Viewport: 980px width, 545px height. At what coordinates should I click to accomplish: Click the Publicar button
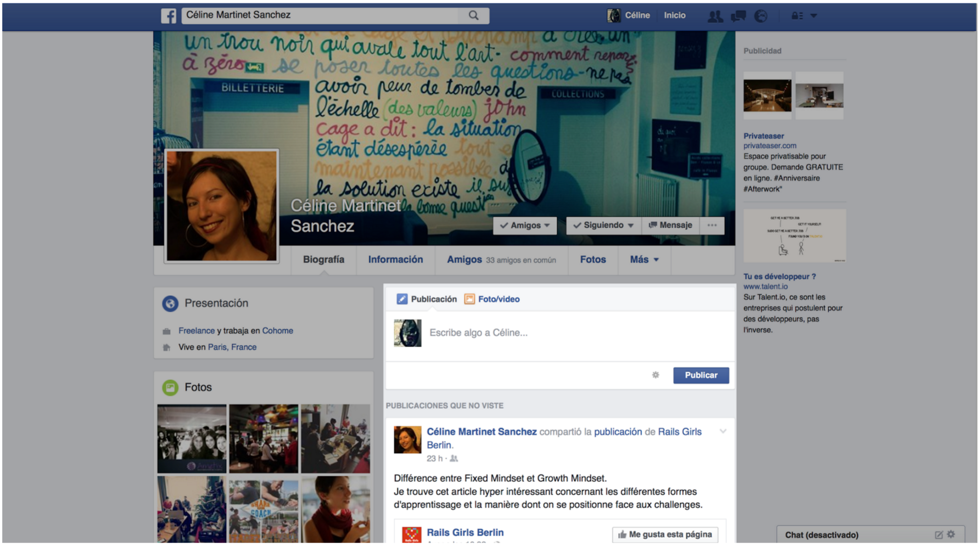701,375
